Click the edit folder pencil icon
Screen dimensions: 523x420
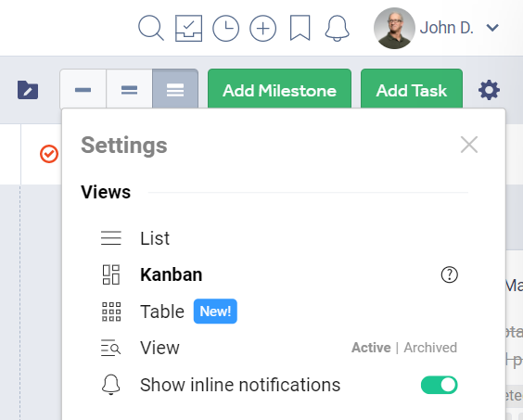tap(28, 90)
